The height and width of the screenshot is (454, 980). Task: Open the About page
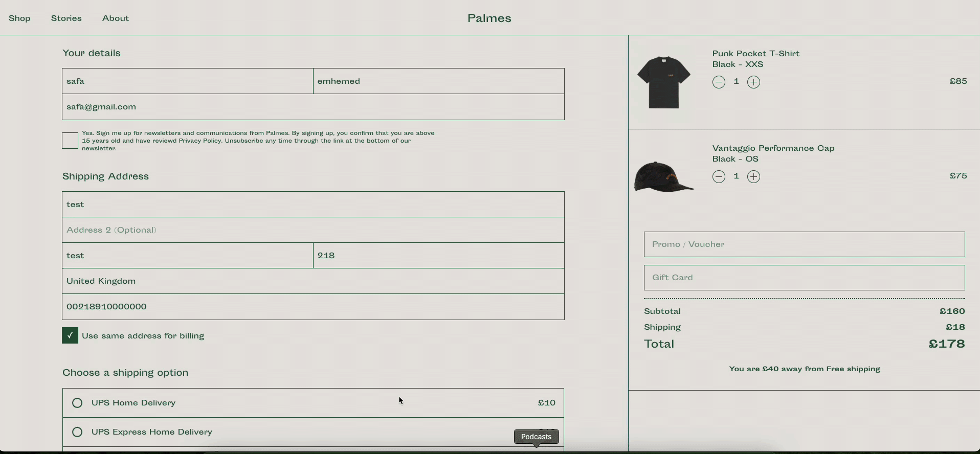click(x=116, y=18)
